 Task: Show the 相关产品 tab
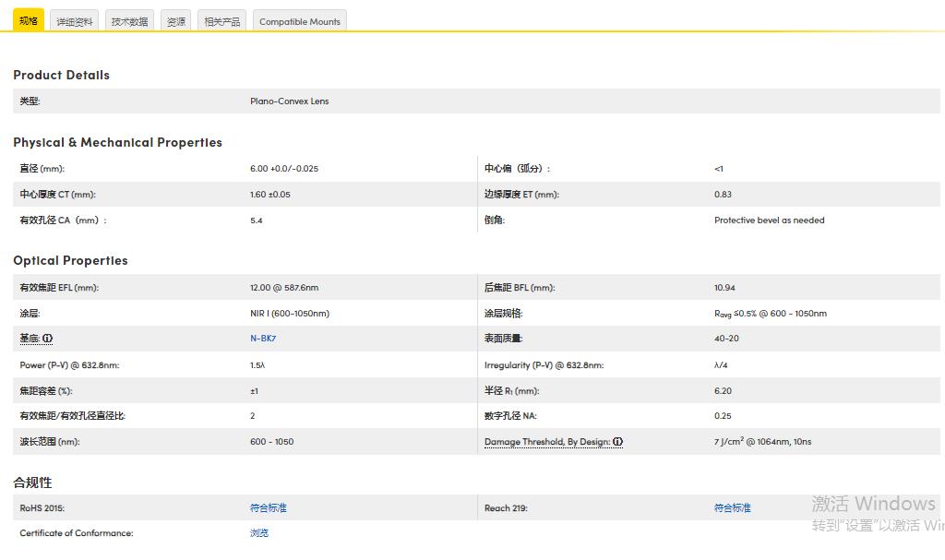(221, 21)
